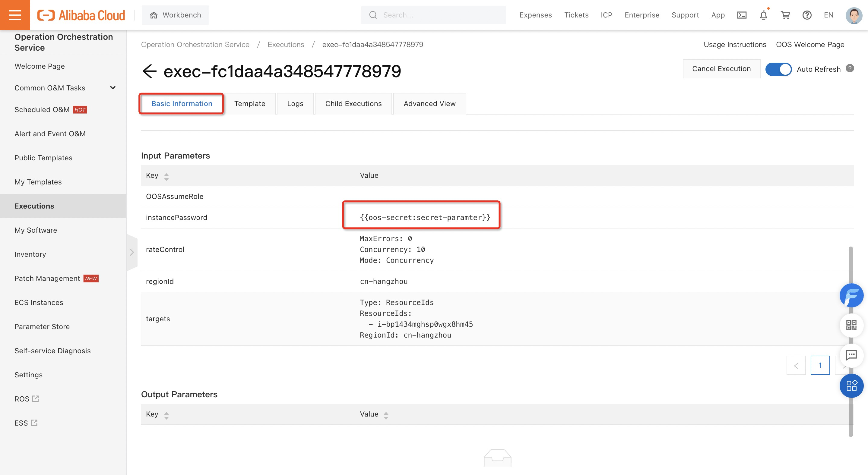Focus the top search input field
Screen dimensions: 868x475
tap(433, 15)
